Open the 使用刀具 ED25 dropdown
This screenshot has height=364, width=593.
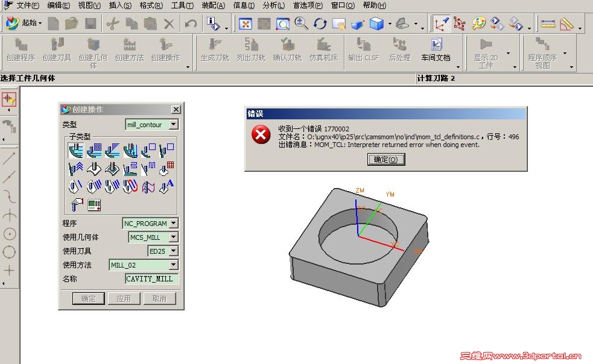173,251
